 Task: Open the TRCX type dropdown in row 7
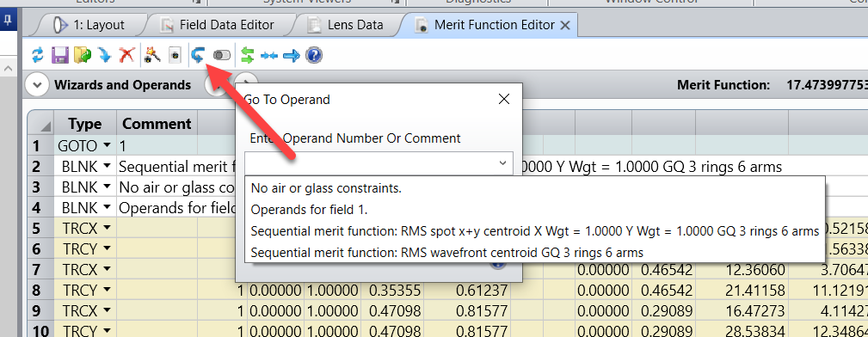pos(107,269)
